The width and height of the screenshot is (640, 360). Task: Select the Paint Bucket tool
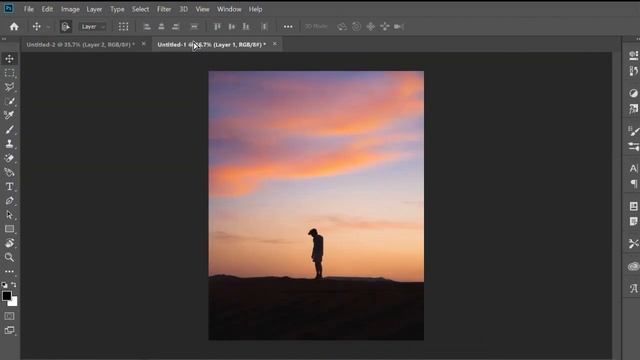[x=9, y=172]
